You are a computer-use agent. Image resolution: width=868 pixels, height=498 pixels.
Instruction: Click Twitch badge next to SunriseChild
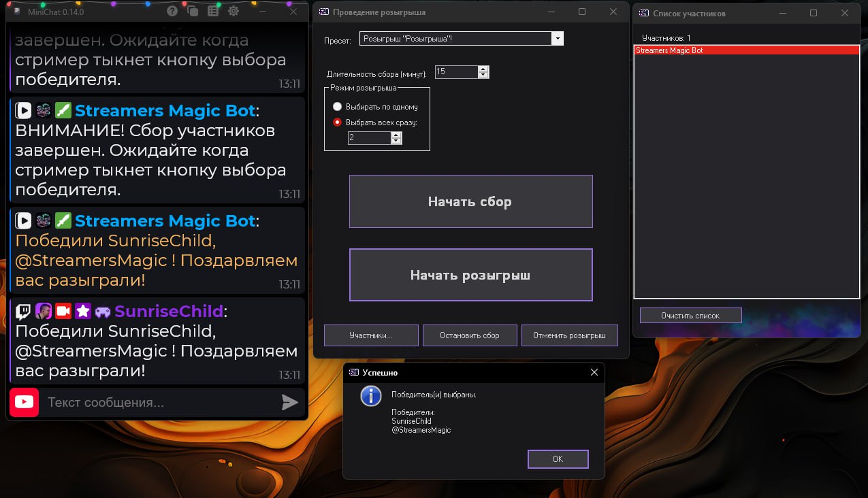[x=23, y=312]
